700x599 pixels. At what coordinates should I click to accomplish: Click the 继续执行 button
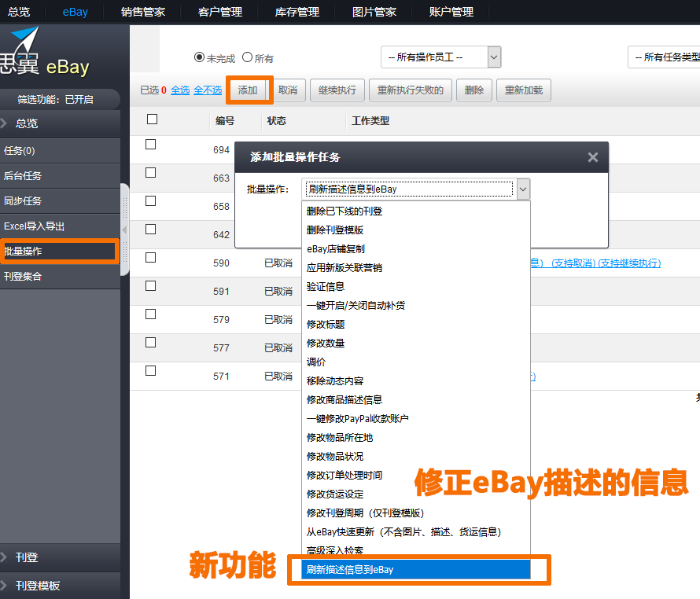pyautogui.click(x=337, y=90)
